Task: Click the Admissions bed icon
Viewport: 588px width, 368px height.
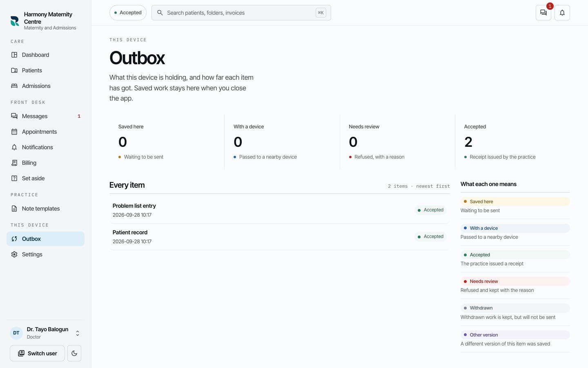Action: click(x=14, y=86)
